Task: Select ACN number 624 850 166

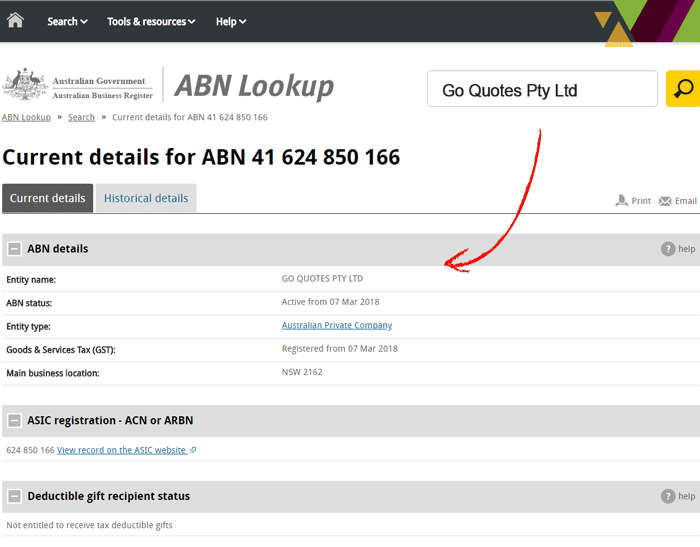Action: 30,450
